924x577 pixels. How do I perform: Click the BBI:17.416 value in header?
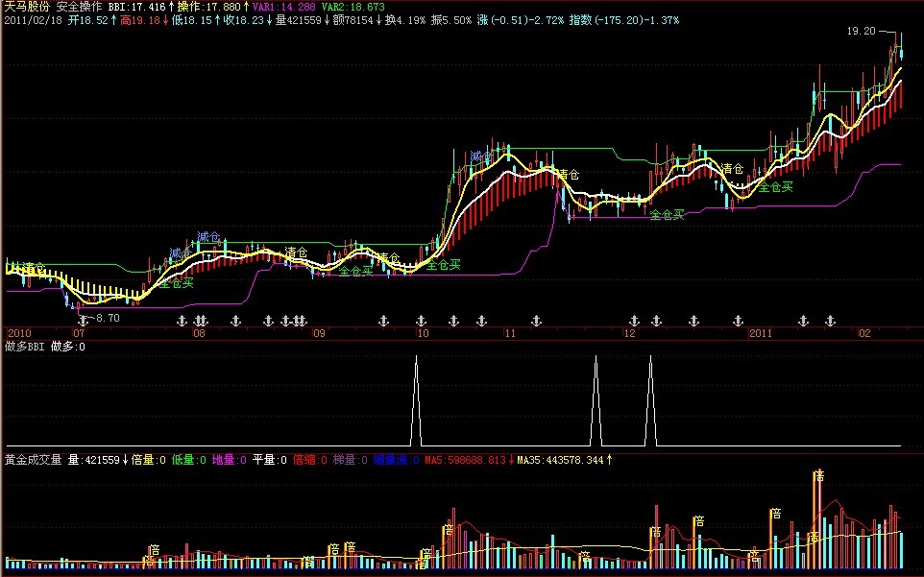click(137, 7)
